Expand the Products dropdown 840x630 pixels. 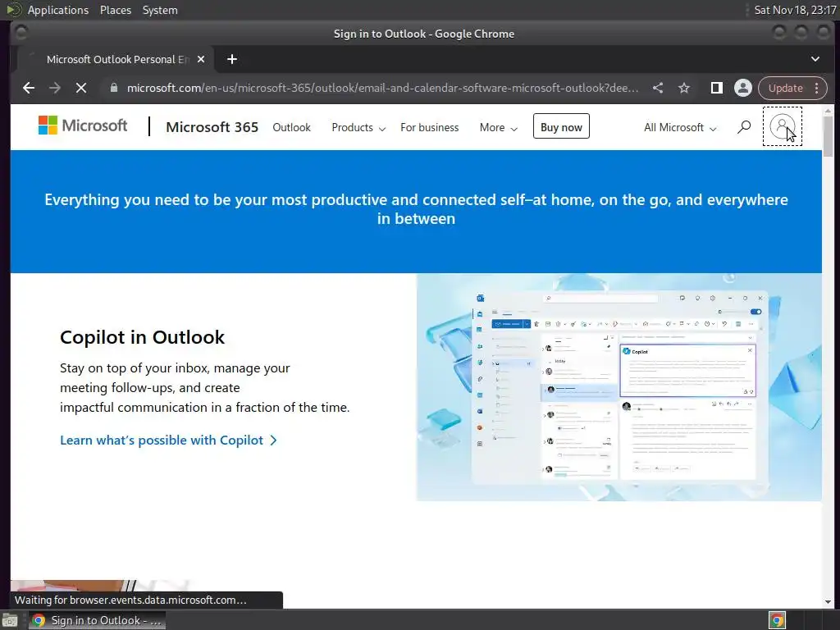point(358,127)
